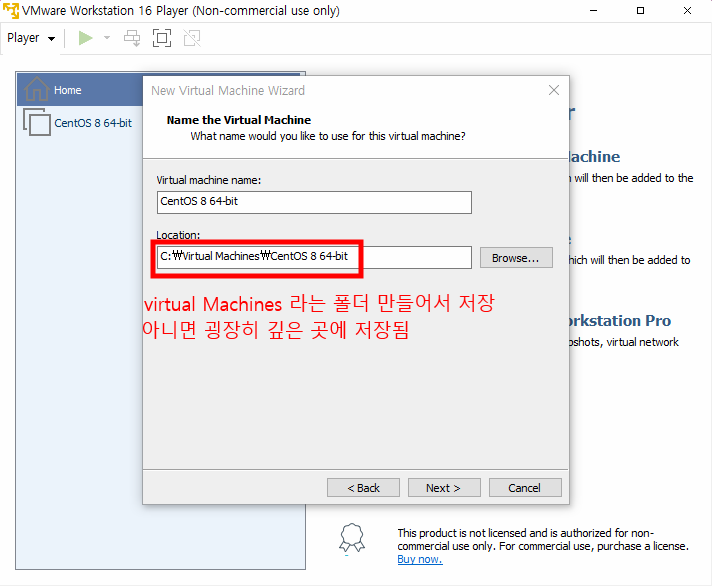The height and width of the screenshot is (586, 712).
Task: Click the VMware logo in title bar
Action: (11, 10)
